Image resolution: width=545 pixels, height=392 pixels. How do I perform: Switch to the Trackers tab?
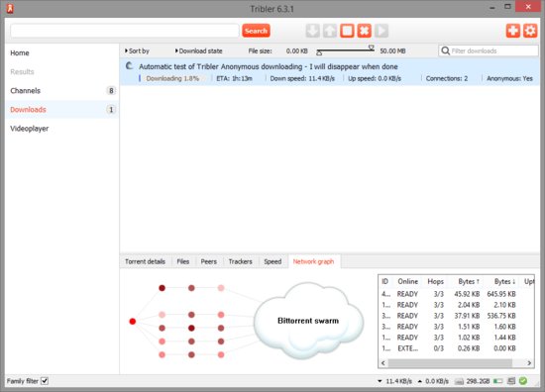[x=240, y=261]
